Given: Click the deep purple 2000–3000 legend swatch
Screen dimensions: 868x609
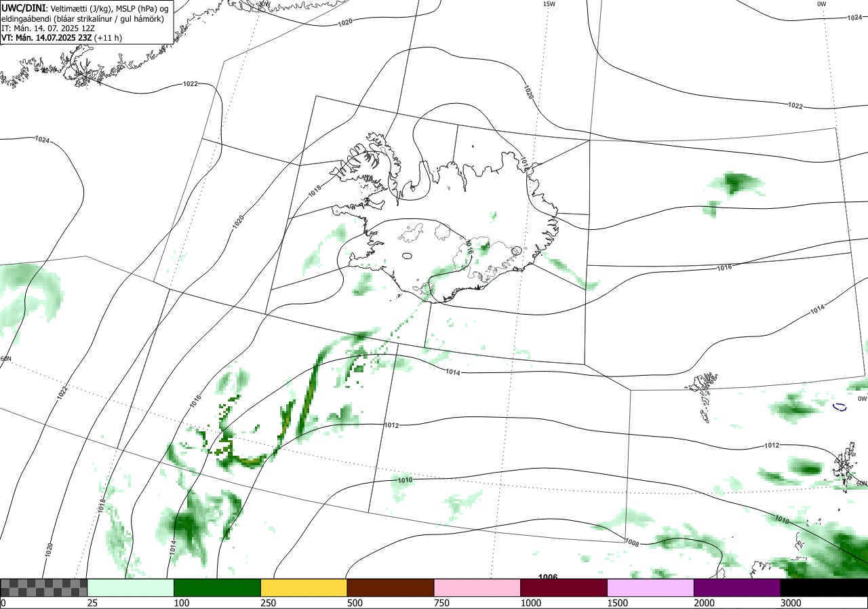Looking at the screenshot, I should [737, 587].
